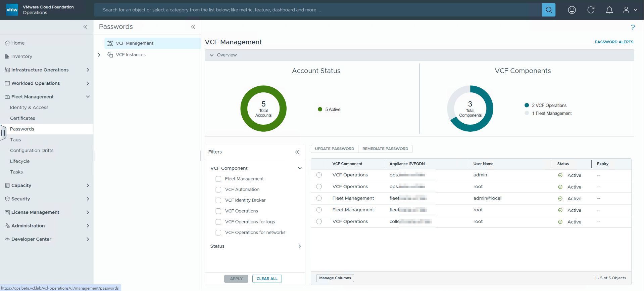Expand Infrastructure Operations menu
644x291 pixels.
[88, 70]
